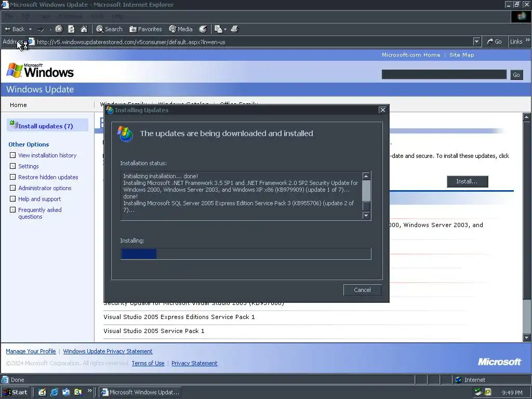Viewport: 532px width, 399px height.
Task: Select Visual Studio 2005 Service Pack 1
Action: 154,331
